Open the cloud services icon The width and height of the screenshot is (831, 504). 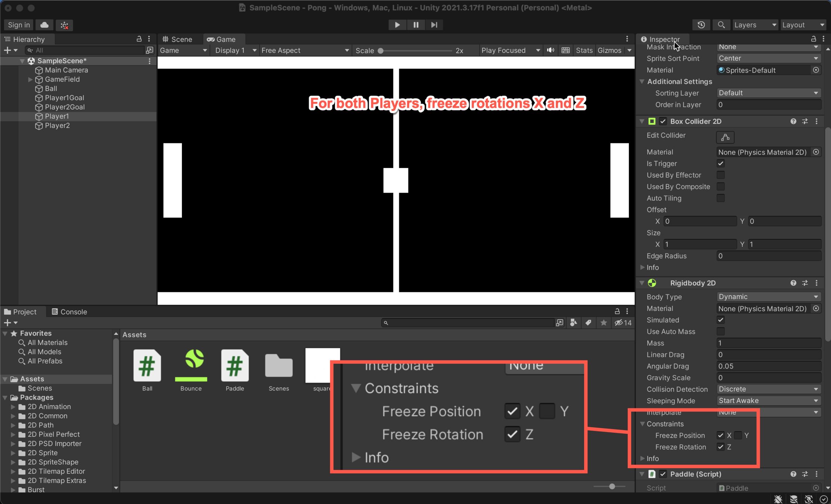44,25
